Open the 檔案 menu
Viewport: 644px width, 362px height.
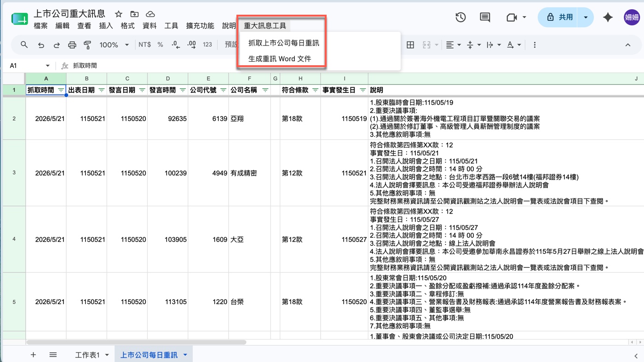pyautogui.click(x=40, y=26)
